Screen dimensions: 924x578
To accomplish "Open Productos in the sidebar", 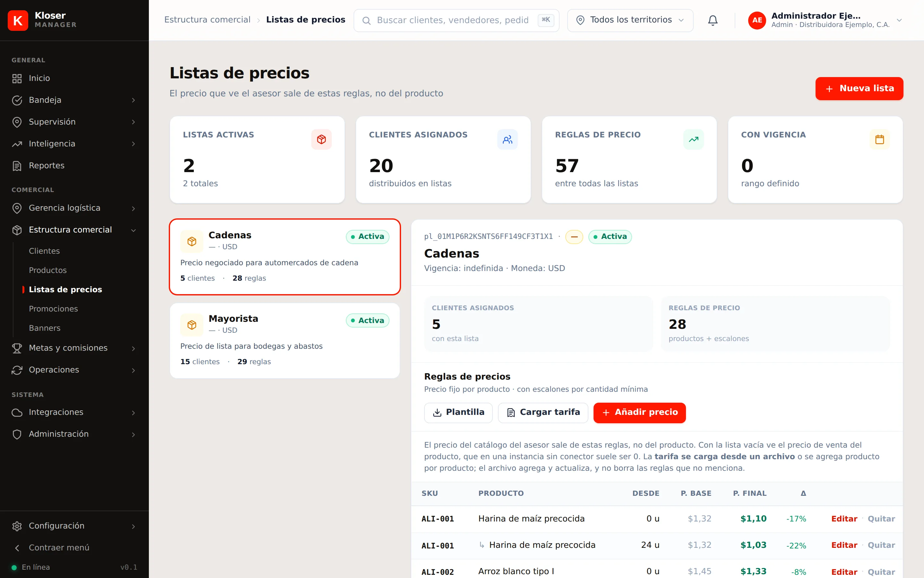I will pos(48,270).
